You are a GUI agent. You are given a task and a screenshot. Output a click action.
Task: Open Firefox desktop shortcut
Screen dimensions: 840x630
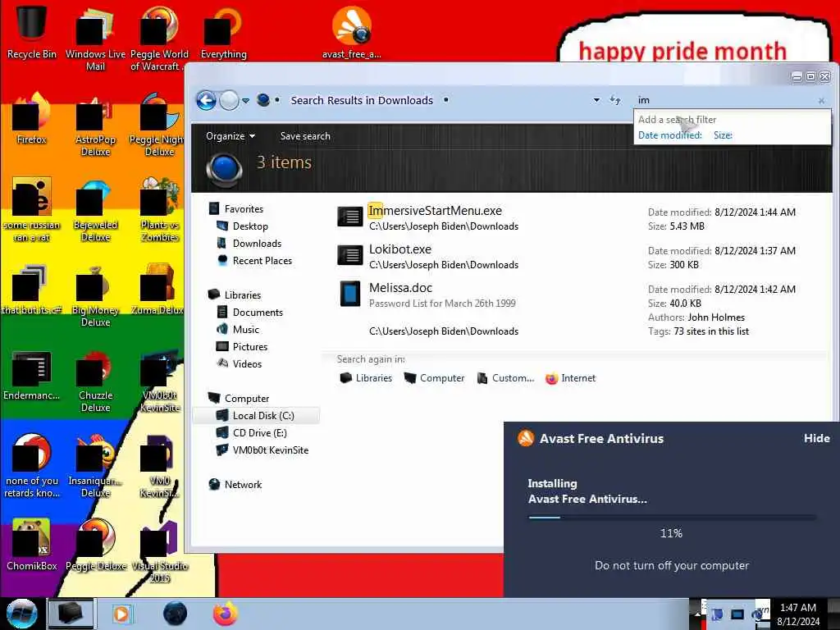[x=32, y=118]
